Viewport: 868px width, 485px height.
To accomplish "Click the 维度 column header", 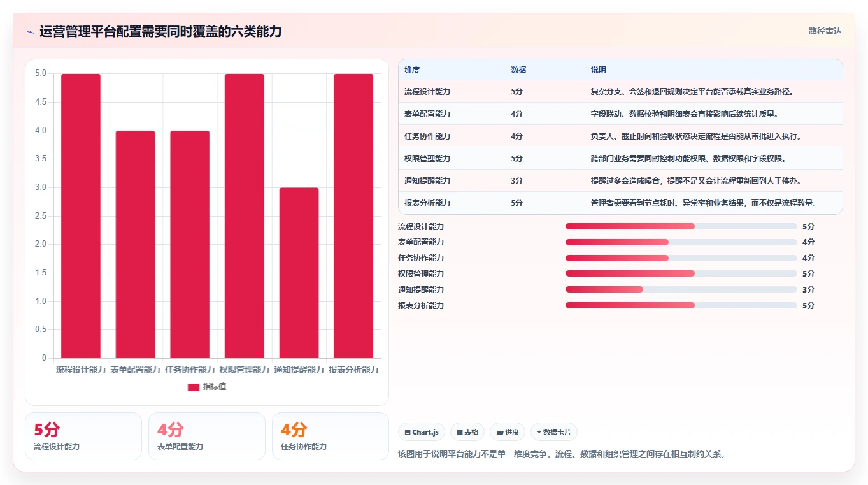I will pyautogui.click(x=412, y=69).
